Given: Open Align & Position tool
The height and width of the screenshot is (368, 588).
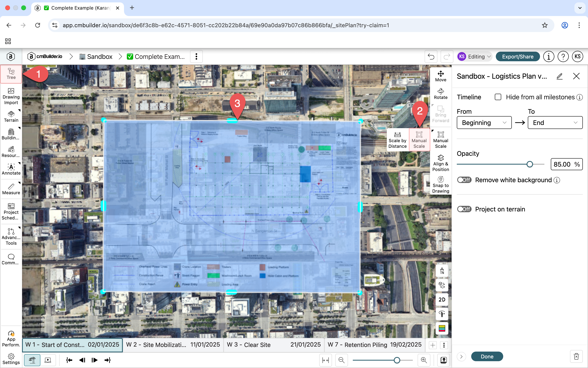Looking at the screenshot, I should click(x=440, y=163).
